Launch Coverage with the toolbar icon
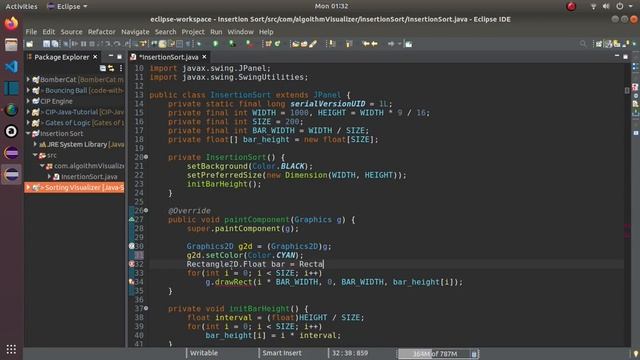The image size is (640, 360). point(232,44)
